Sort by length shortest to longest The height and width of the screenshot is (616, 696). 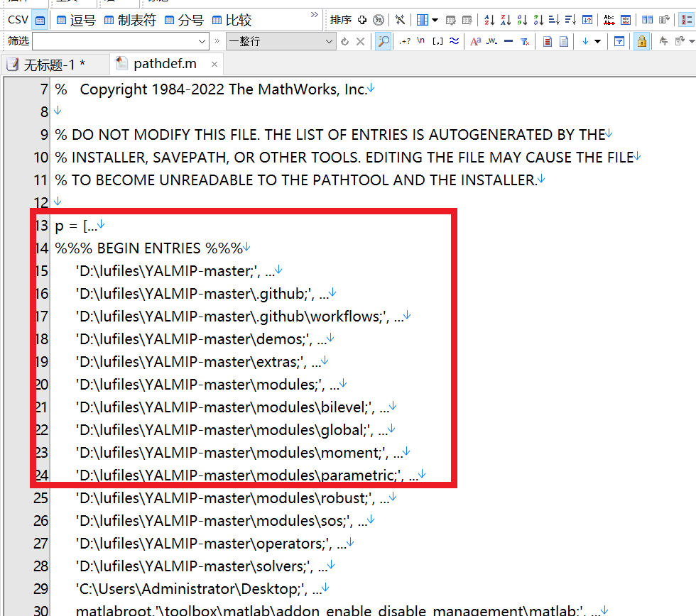coord(554,20)
